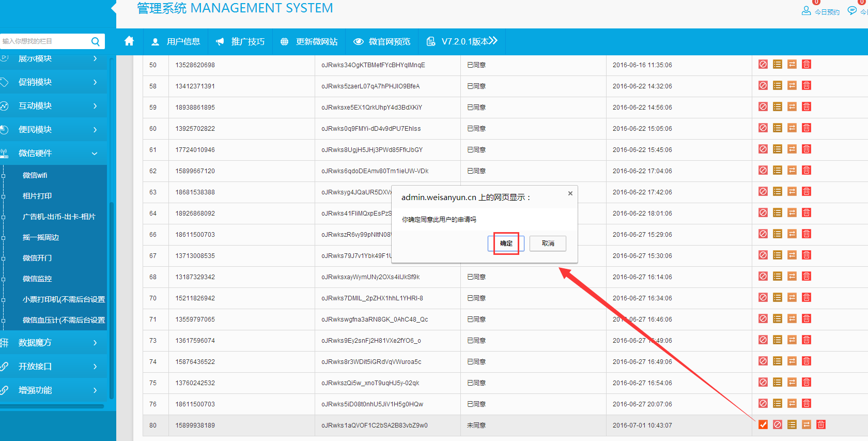868x441 pixels.
Task: Open 微信监控 in the sidebar
Action: click(x=37, y=279)
